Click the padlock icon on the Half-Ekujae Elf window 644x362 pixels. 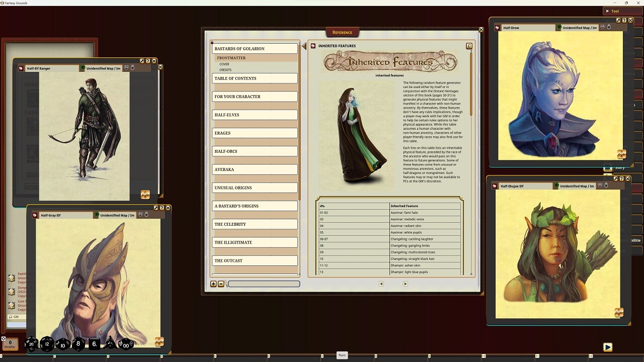point(607,186)
